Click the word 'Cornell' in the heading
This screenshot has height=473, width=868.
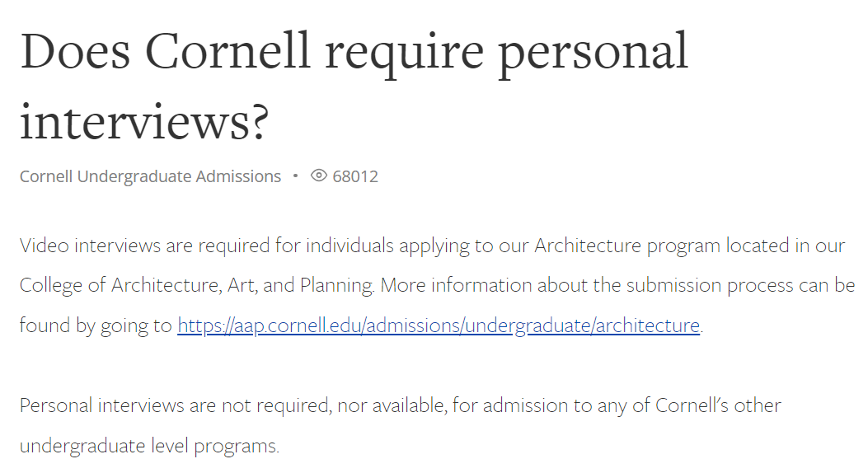[228, 51]
